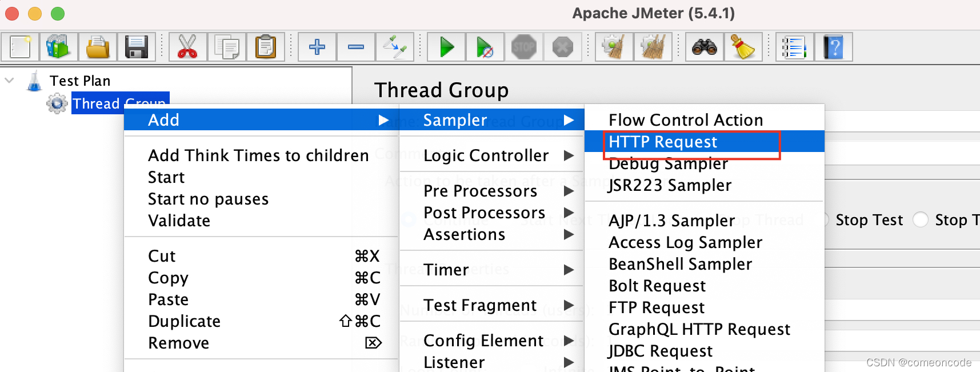Expand the Config Element submenu
The image size is (980, 372).
click(x=491, y=341)
